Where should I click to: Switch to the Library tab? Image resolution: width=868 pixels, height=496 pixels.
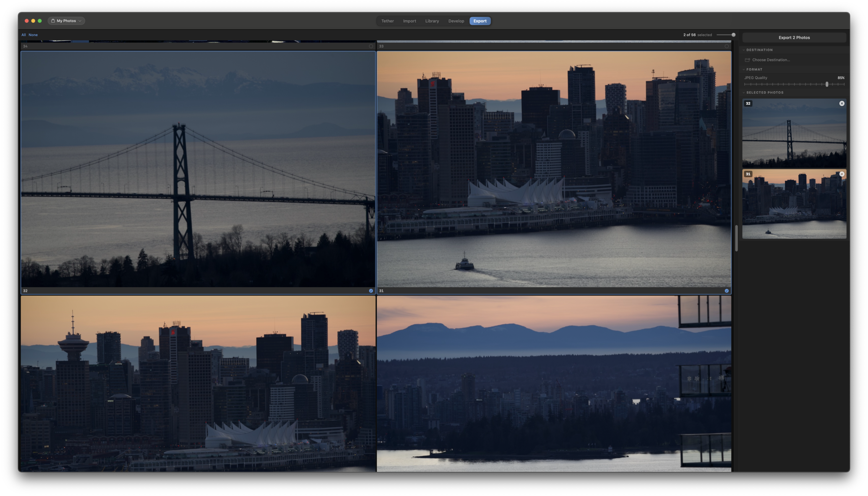tap(432, 21)
